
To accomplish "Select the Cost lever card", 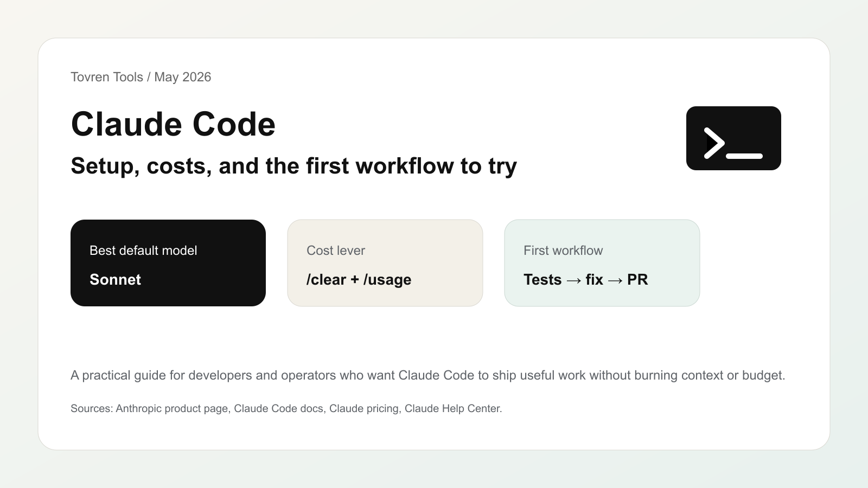I will 385,263.
